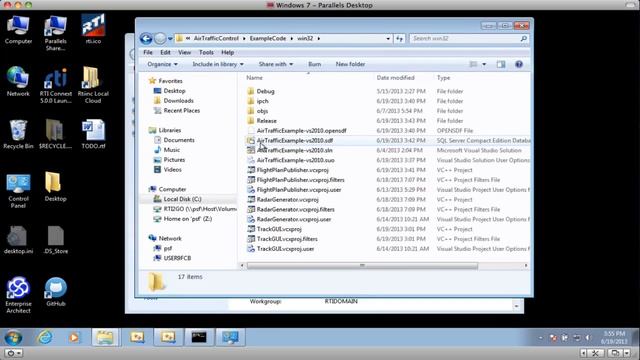640x360 pixels.
Task: Click the search magnifier icon
Action: 524,38
